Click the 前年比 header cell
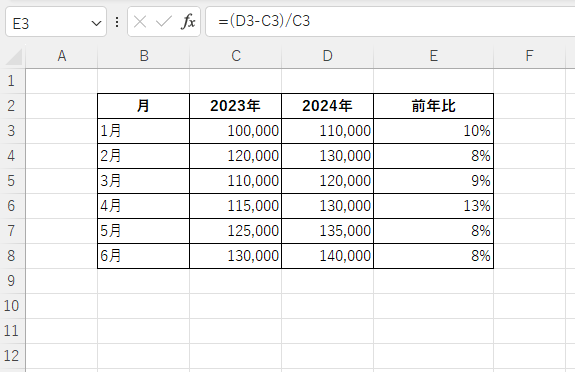Screen dimensions: 575x372 tap(433, 106)
